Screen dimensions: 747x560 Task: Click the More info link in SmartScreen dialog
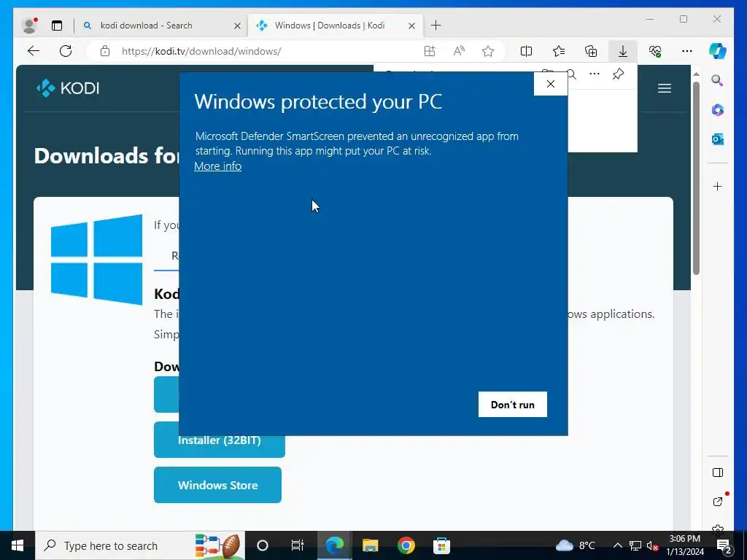click(217, 166)
